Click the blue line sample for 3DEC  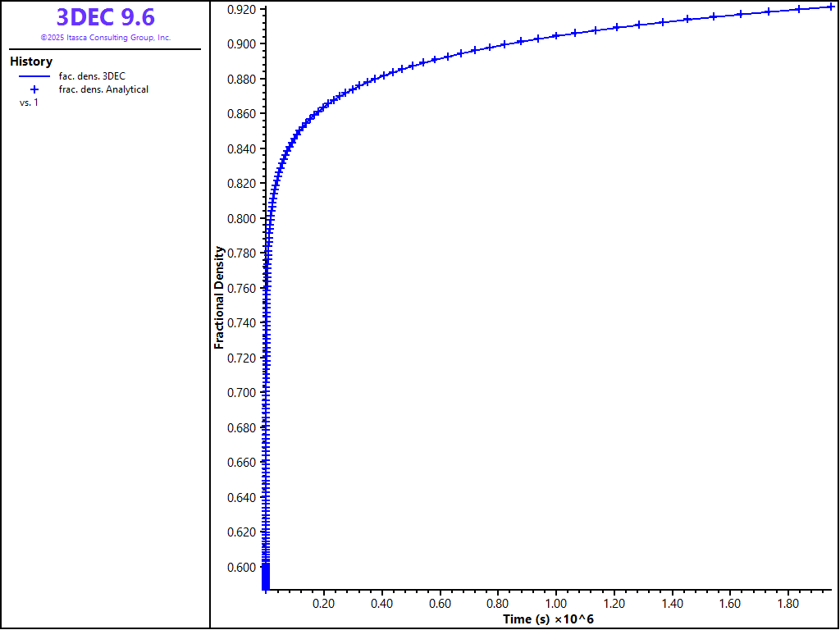pyautogui.click(x=34, y=76)
